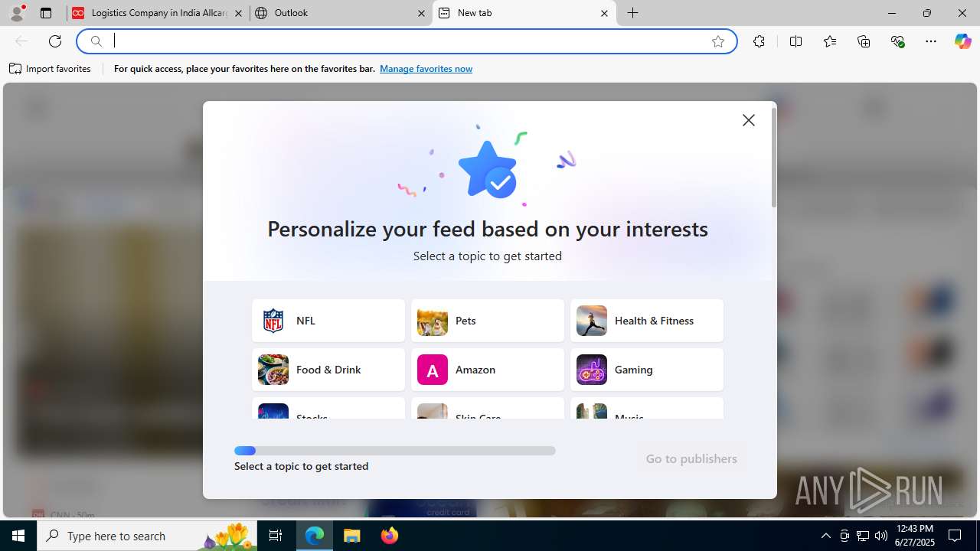Click Import favorites button
Screen dimensions: 980x551
pyautogui.click(x=50, y=69)
